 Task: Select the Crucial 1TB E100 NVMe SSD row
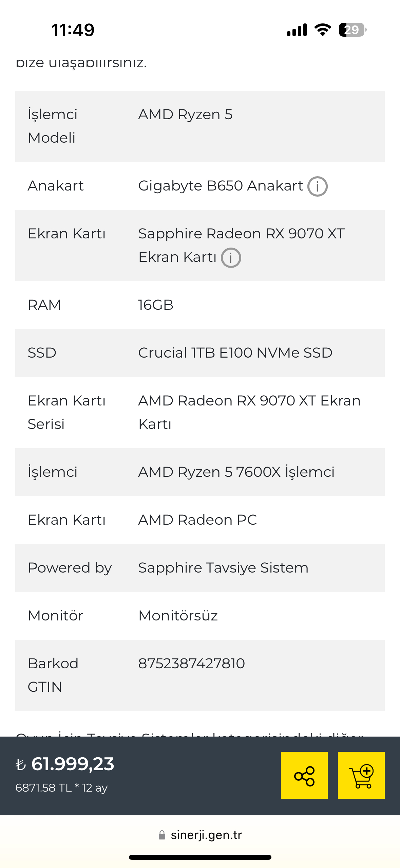point(200,353)
